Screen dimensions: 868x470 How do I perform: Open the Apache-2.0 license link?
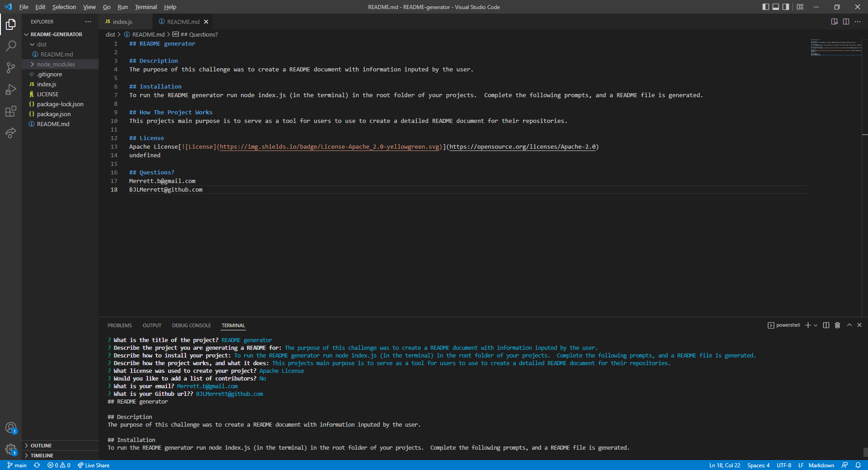click(522, 146)
